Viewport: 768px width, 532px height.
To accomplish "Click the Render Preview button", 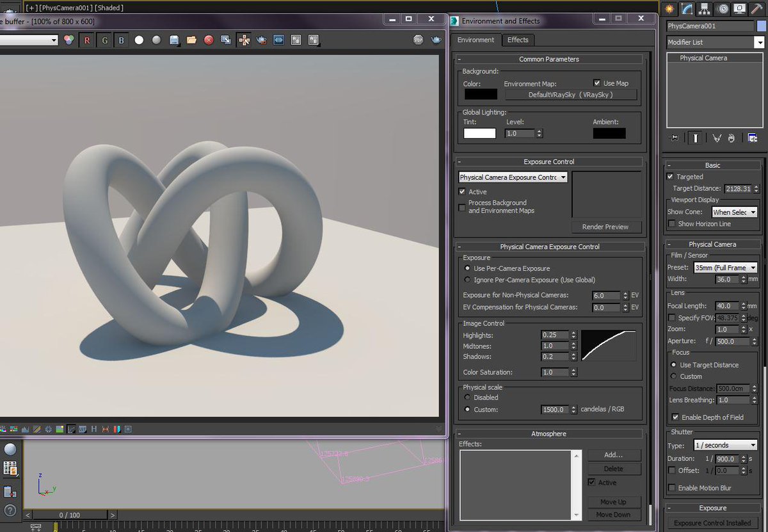I will 605,227.
